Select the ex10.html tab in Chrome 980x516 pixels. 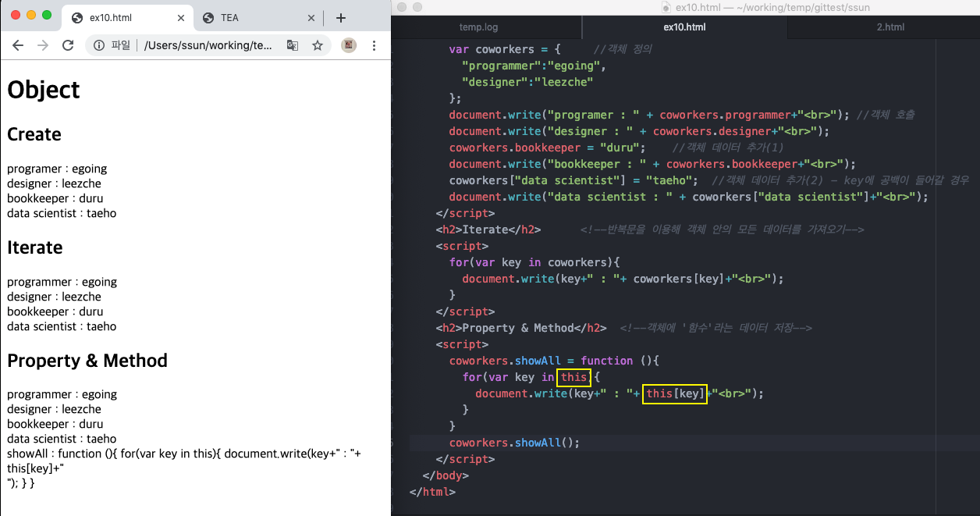(x=128, y=18)
